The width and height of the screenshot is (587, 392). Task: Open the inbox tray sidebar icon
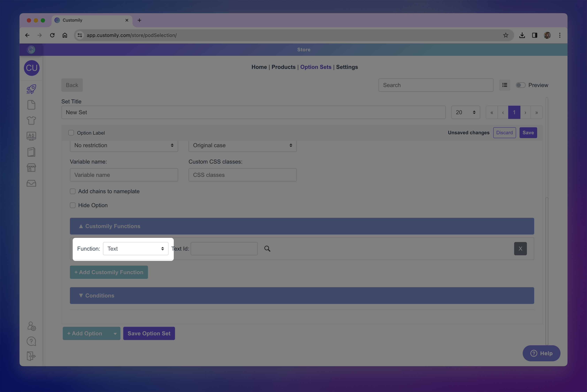(x=31, y=183)
